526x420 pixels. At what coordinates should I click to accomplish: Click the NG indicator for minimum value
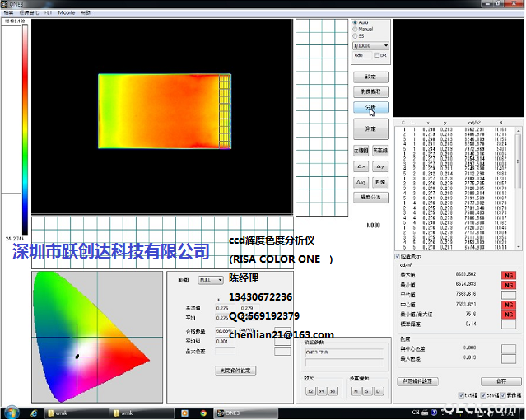click(509, 286)
